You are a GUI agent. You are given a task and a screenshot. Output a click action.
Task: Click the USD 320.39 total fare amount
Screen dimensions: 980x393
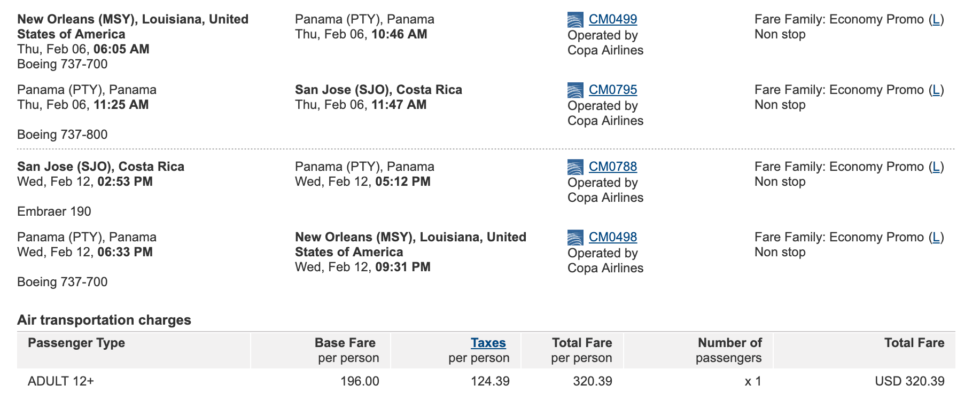(909, 381)
